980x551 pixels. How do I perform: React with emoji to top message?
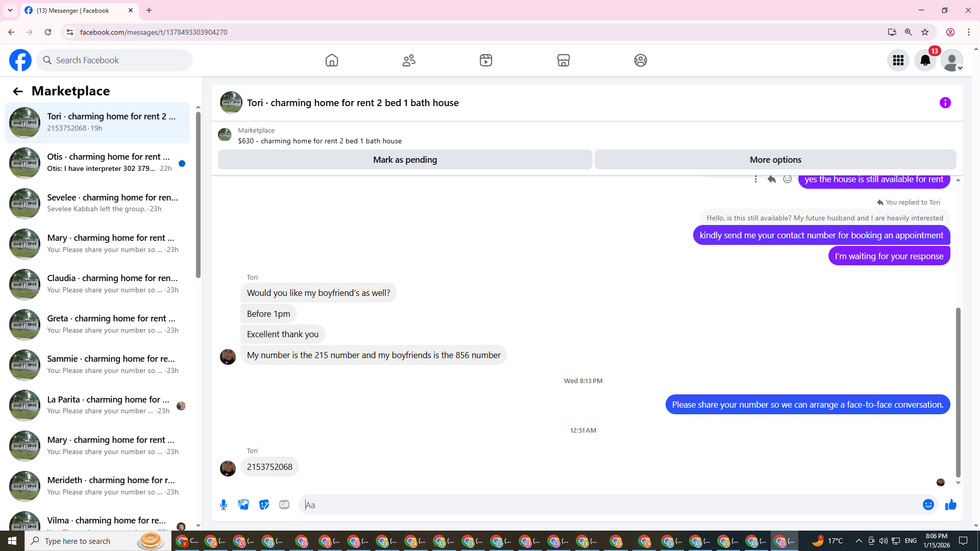tap(788, 179)
